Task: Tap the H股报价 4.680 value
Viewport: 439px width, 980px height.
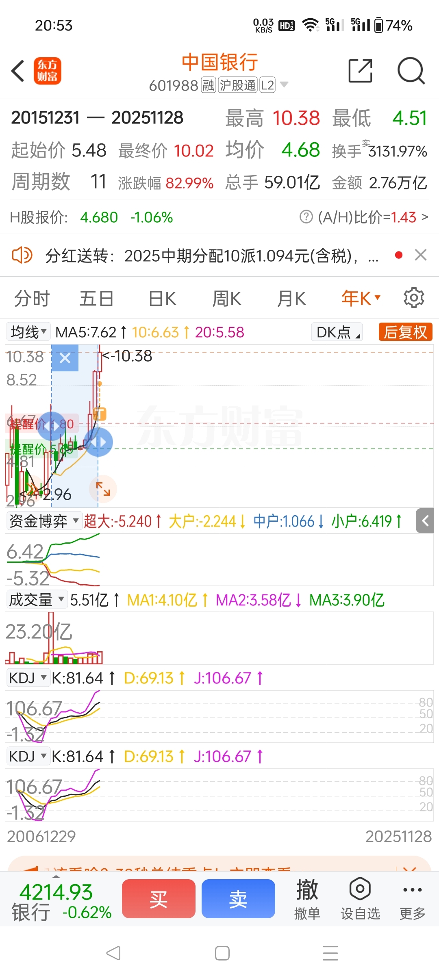Action: tap(99, 217)
